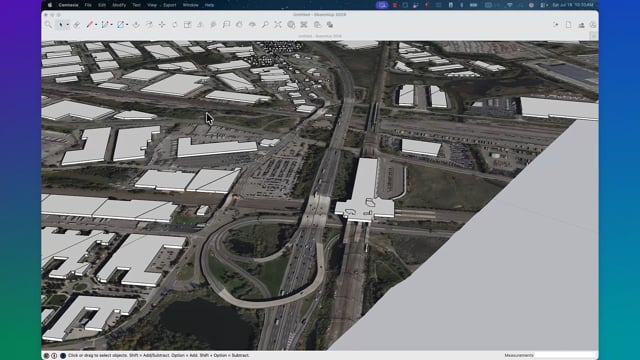This screenshot has height=360, width=640.
Task: Select the Move tool with four arrows
Action: (x=162, y=25)
